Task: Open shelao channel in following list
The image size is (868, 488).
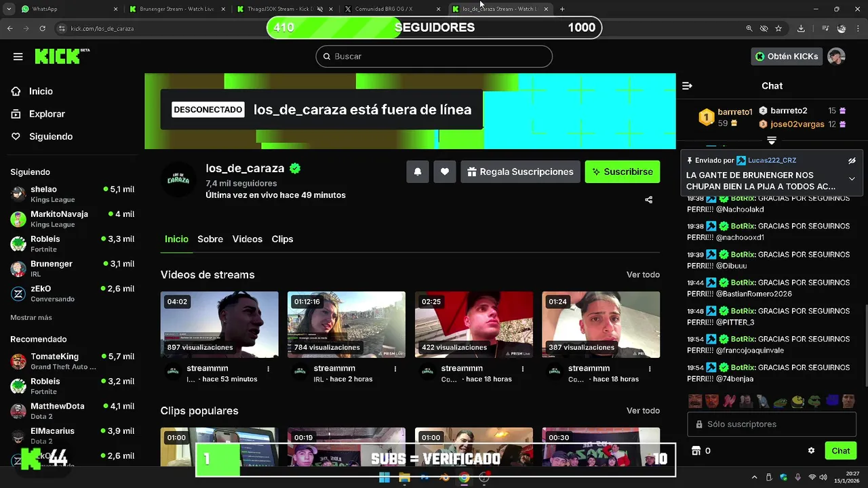Action: click(x=73, y=194)
